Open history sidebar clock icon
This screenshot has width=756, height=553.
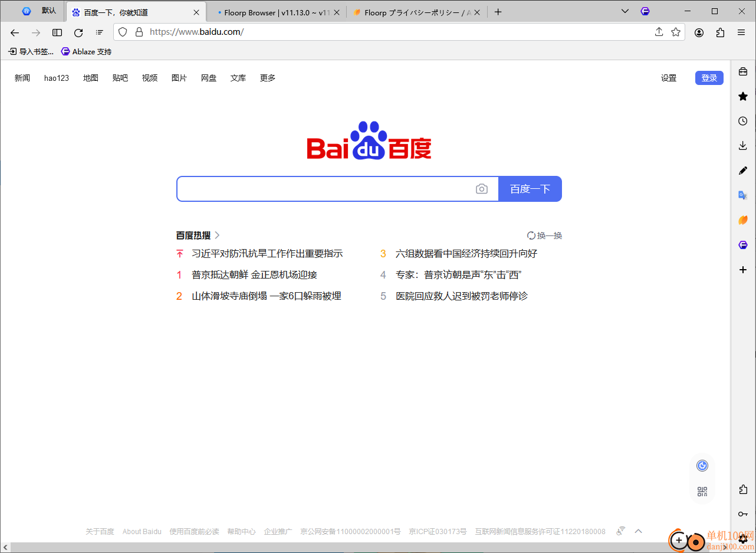(743, 121)
